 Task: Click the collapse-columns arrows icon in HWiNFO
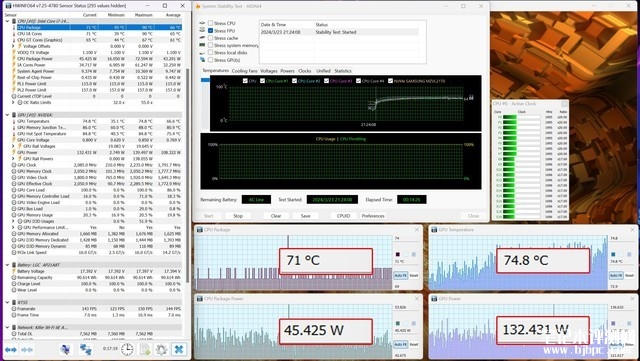(x=27, y=350)
